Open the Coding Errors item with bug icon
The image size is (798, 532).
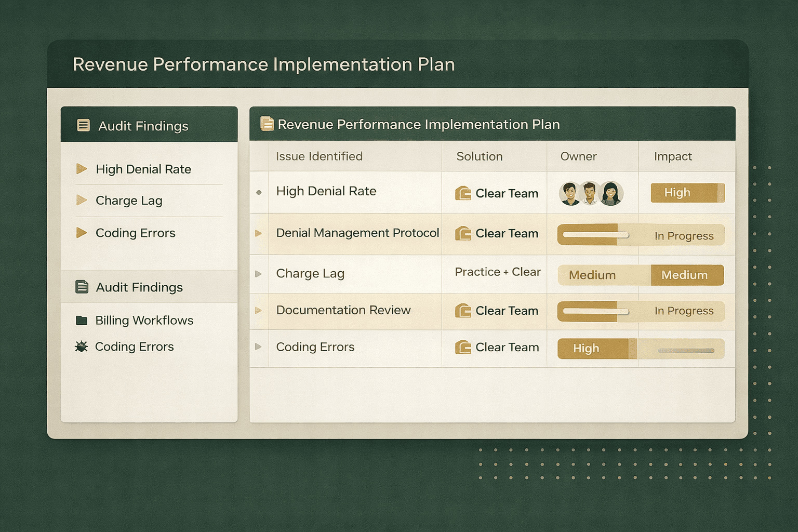pyautogui.click(x=125, y=347)
